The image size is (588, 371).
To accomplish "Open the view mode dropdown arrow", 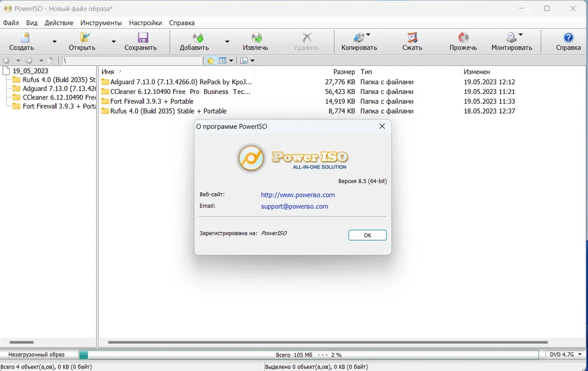I will pyautogui.click(x=231, y=61).
